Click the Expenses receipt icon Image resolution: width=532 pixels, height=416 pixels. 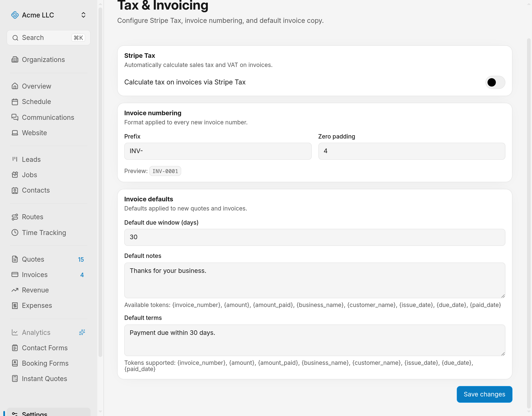click(x=15, y=306)
